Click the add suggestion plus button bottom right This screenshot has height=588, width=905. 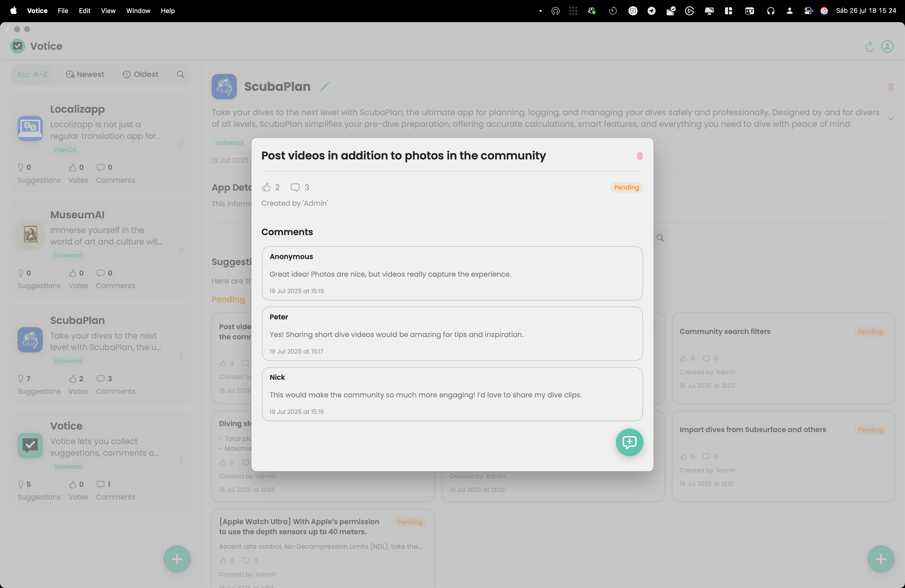pos(881,559)
